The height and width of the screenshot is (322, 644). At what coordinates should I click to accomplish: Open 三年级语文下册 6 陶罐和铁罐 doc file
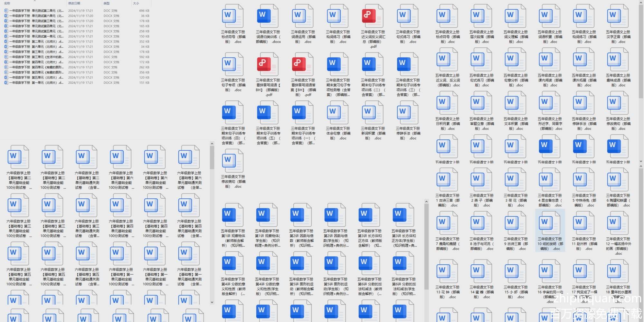(618, 188)
